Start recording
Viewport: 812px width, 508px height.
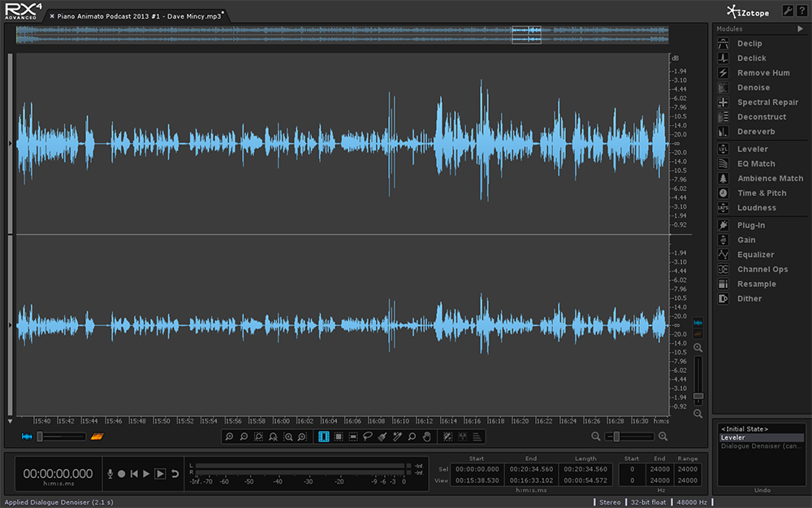click(x=122, y=474)
